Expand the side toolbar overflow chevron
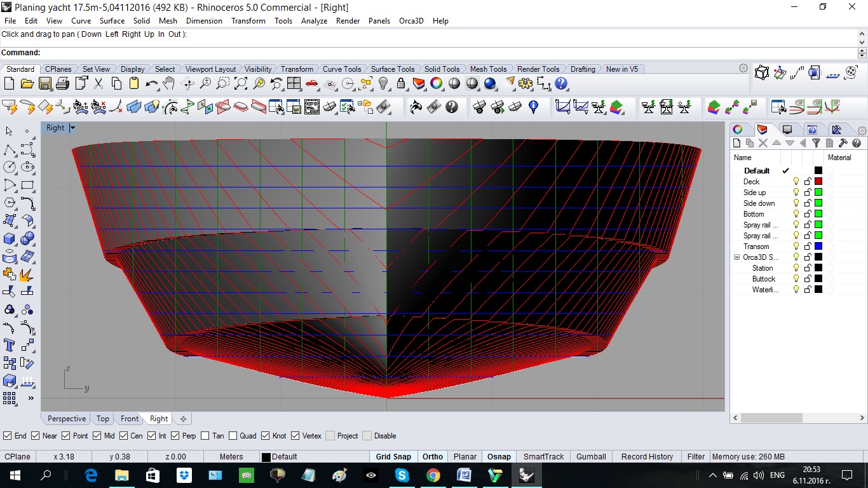This screenshot has width=868, height=488. click(31, 398)
